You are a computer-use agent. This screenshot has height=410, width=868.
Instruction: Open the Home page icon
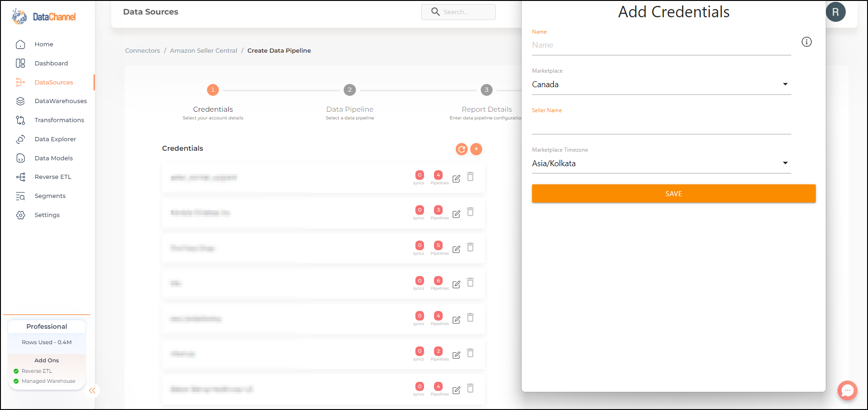pyautogui.click(x=20, y=44)
